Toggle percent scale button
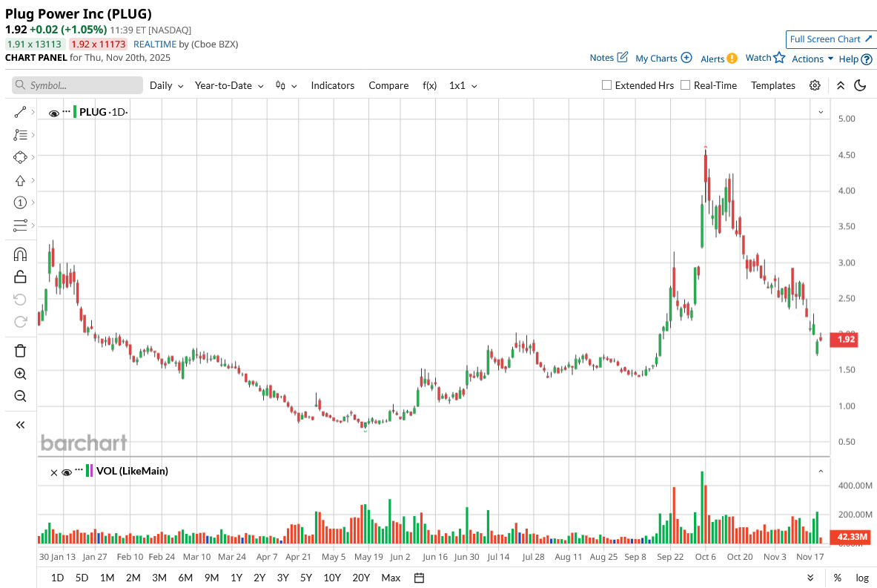This screenshot has width=877, height=588. click(x=837, y=578)
